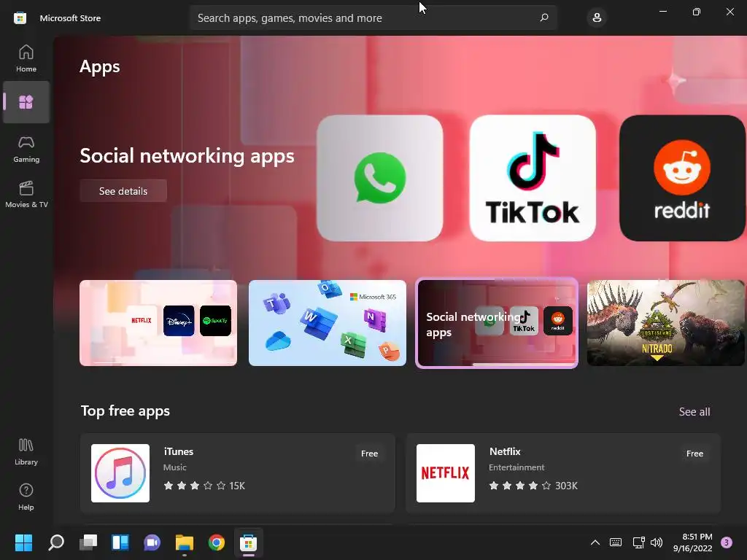Screen dimensions: 747x560
Task: Open Netflix app icon in Top free apps
Action: coord(446,472)
